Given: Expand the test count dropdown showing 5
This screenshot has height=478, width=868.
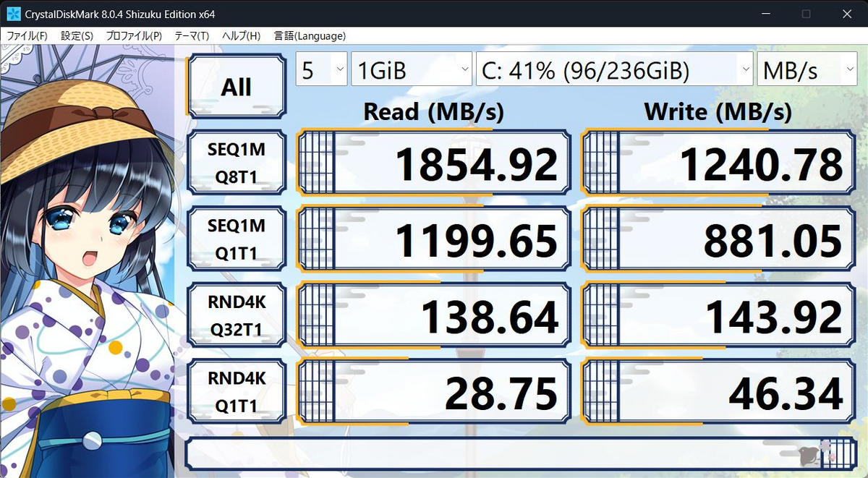Looking at the screenshot, I should click(322, 69).
